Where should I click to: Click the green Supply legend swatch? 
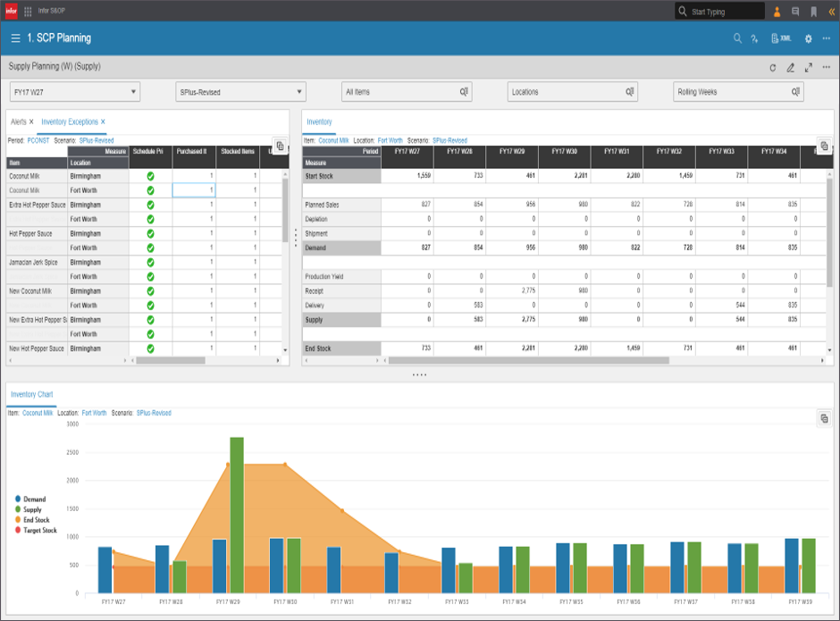coord(16,509)
